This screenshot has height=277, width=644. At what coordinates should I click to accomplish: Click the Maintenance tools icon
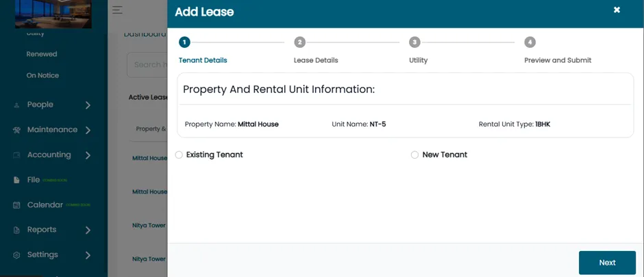16,130
